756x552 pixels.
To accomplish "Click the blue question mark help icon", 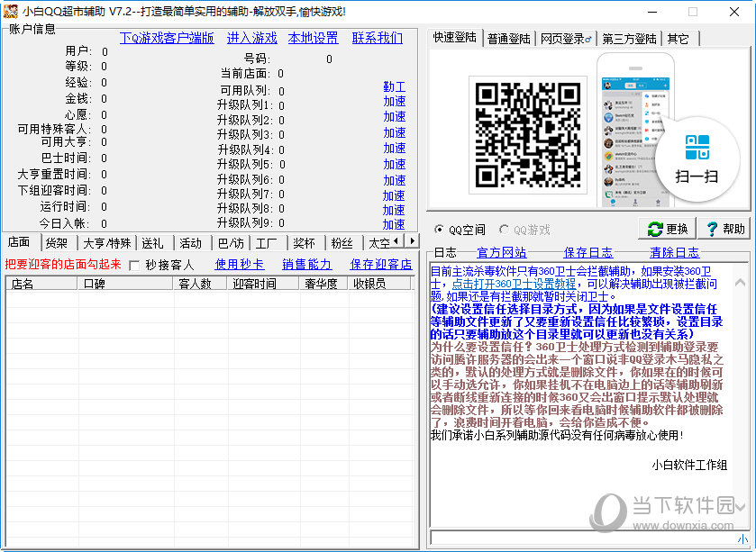I will (712, 229).
